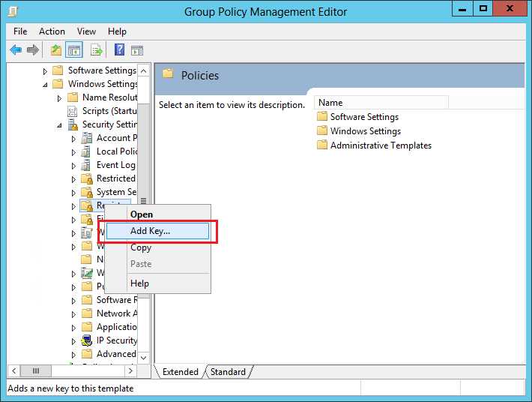This screenshot has width=532, height=402.
Task: Open the View menu
Action: coord(86,31)
